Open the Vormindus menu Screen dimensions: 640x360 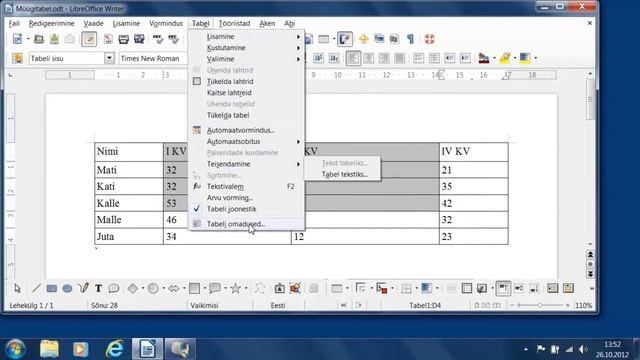coord(166,23)
